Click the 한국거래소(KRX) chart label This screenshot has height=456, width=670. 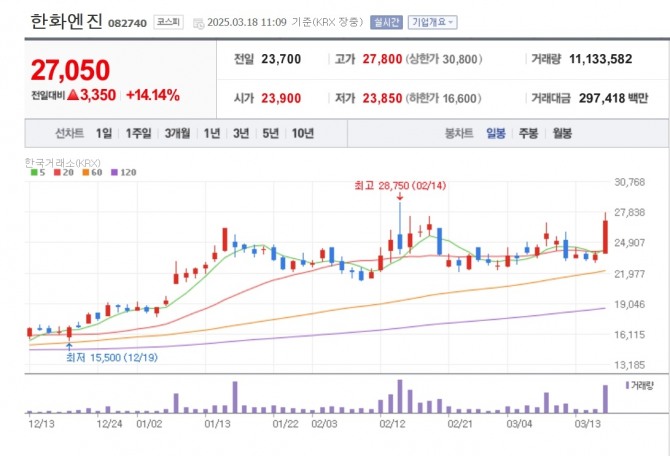point(62,163)
